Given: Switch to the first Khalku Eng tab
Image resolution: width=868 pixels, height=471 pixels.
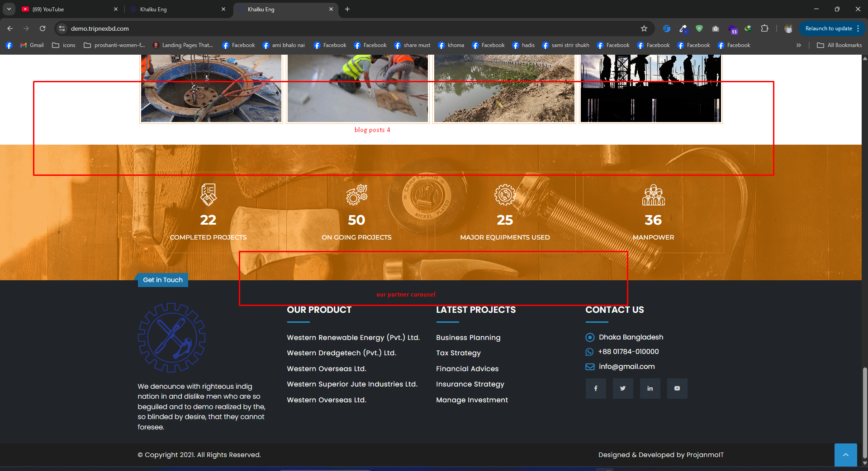Looking at the screenshot, I should point(153,9).
